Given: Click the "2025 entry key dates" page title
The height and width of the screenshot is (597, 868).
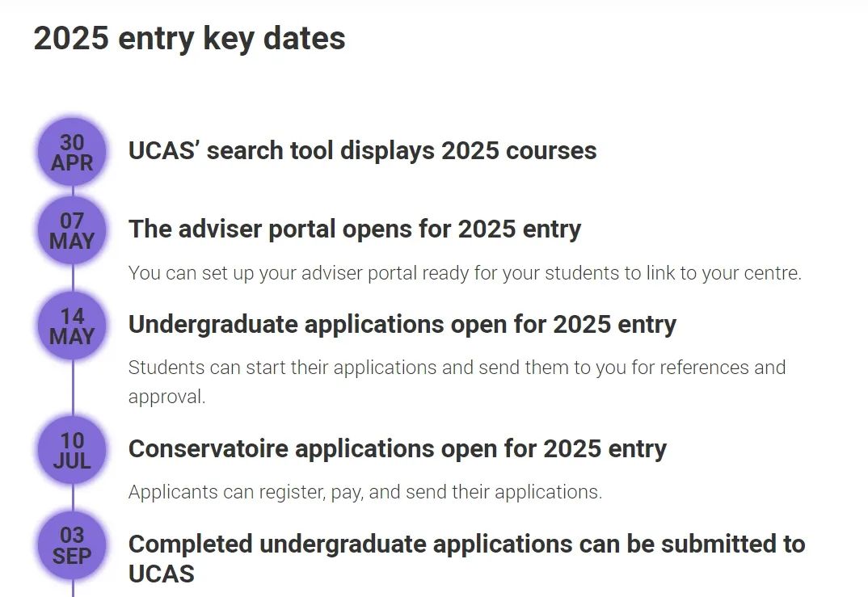Looking at the screenshot, I should point(189,39).
